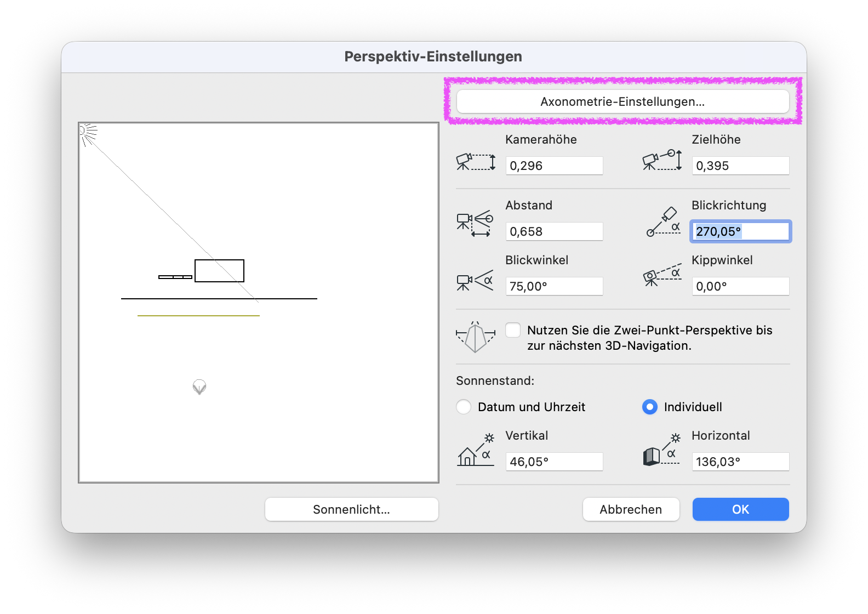The image size is (868, 614).
Task: Click the Sonnenlicht... button
Action: 351,509
